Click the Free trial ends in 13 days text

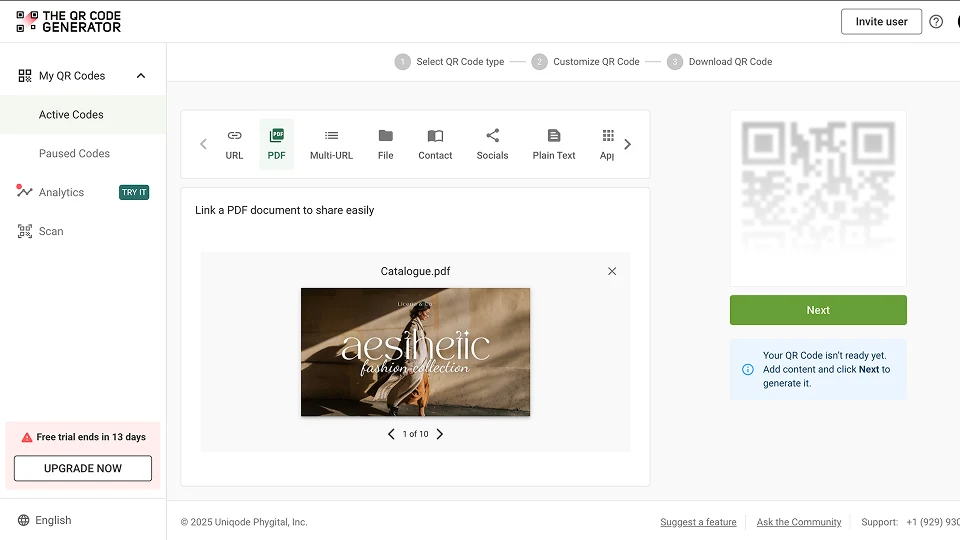[91, 437]
